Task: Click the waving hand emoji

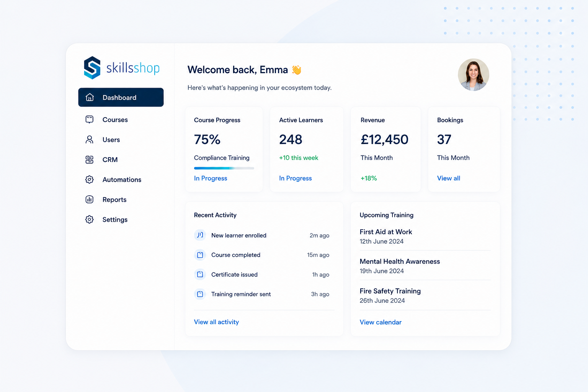Action: [x=297, y=70]
